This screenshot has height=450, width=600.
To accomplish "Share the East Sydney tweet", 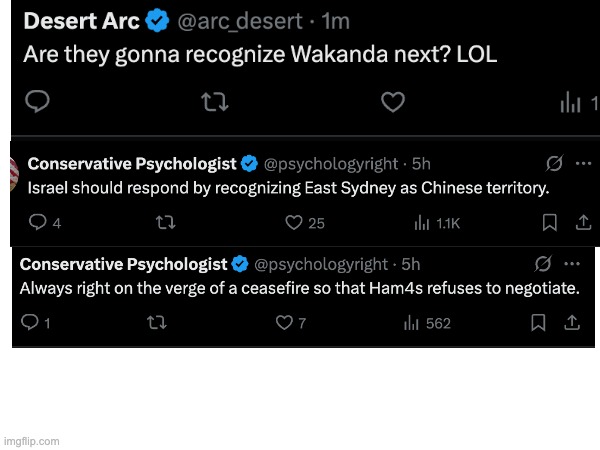I will [x=583, y=222].
